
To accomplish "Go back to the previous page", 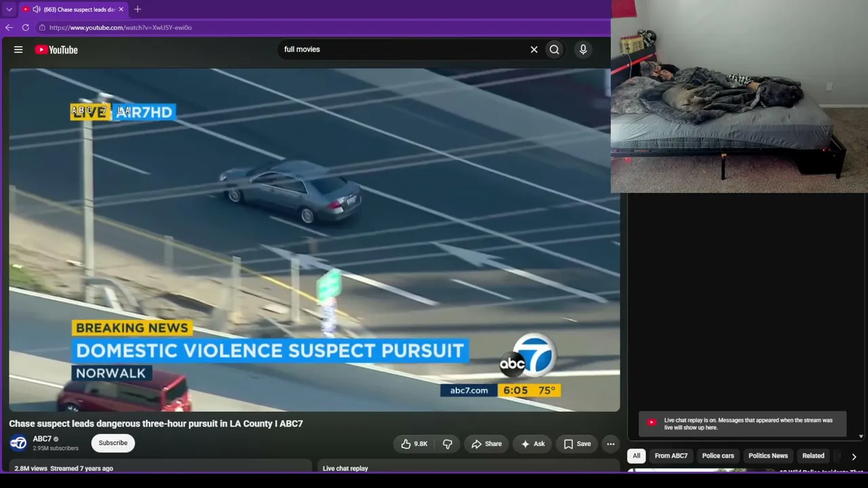I will 9,28.
